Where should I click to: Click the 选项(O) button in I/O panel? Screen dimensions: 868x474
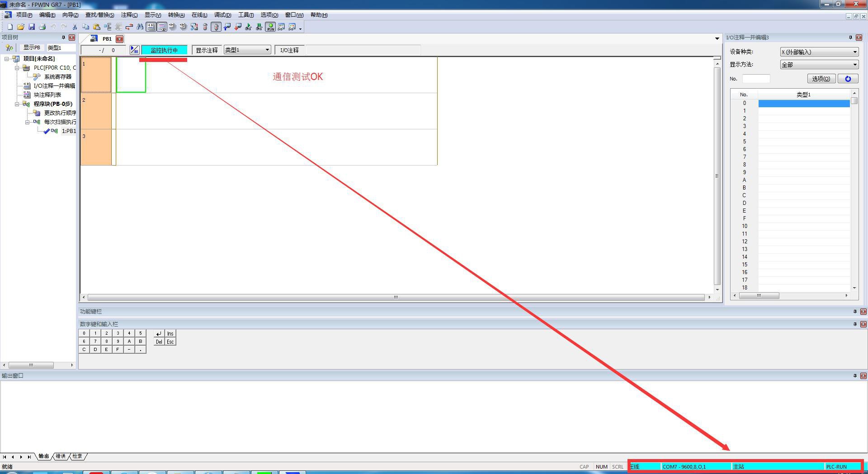tap(821, 79)
